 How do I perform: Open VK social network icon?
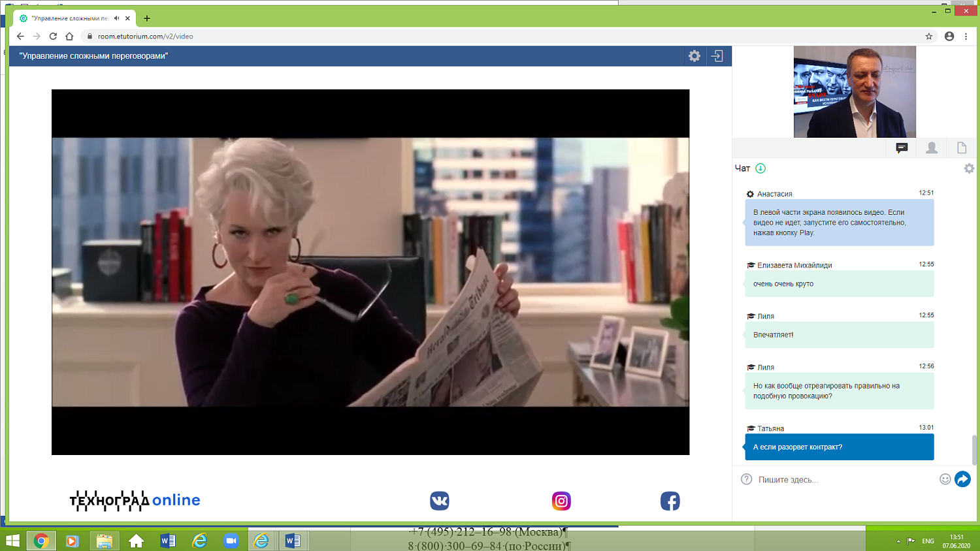point(440,501)
